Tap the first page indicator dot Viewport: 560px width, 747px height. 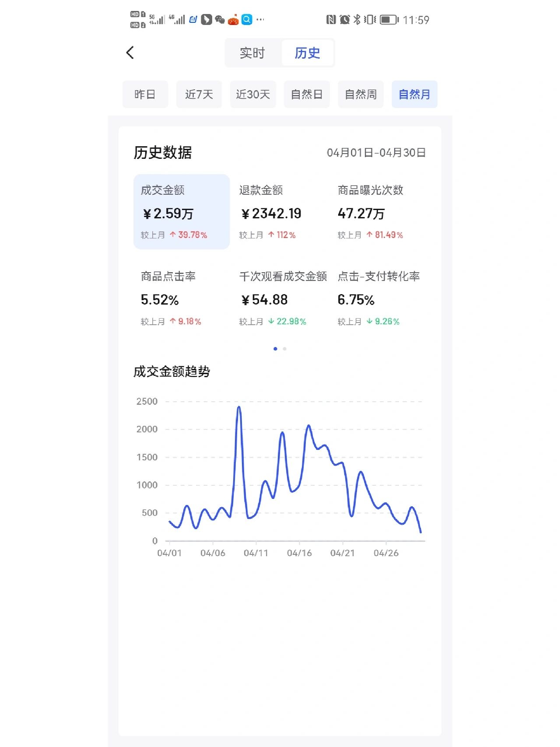coord(275,349)
